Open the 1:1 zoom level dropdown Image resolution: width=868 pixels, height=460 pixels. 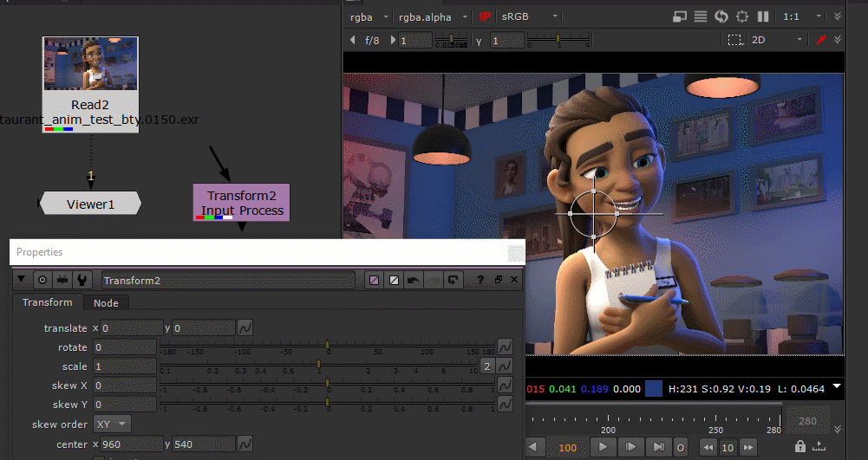pos(801,16)
